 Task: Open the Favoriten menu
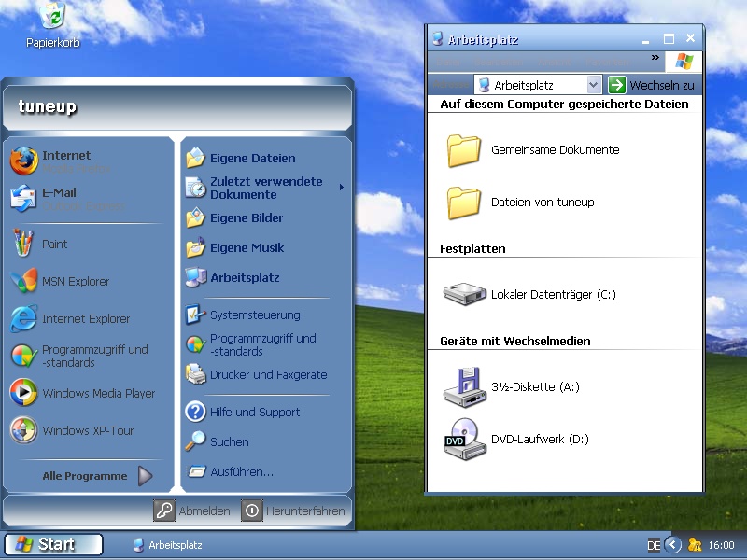pyautogui.click(x=608, y=63)
